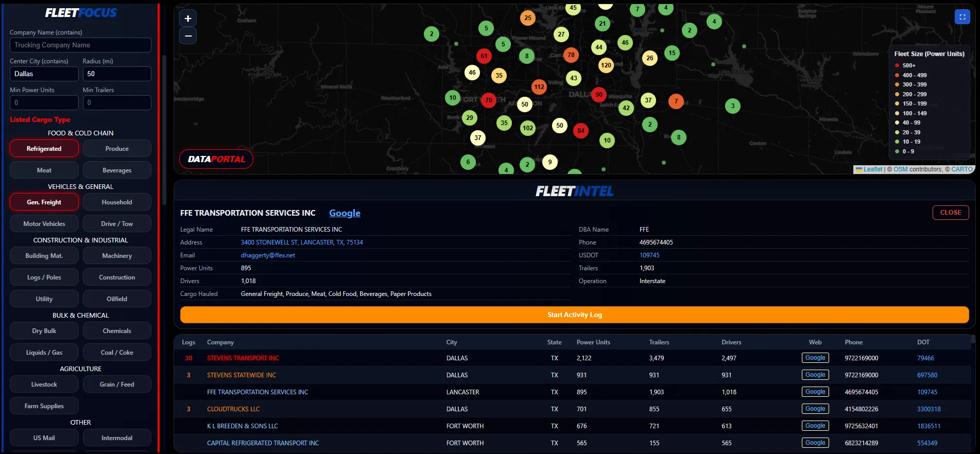The height and width of the screenshot is (454, 980).
Task: Sort by the Trailers column header
Action: [659, 342]
